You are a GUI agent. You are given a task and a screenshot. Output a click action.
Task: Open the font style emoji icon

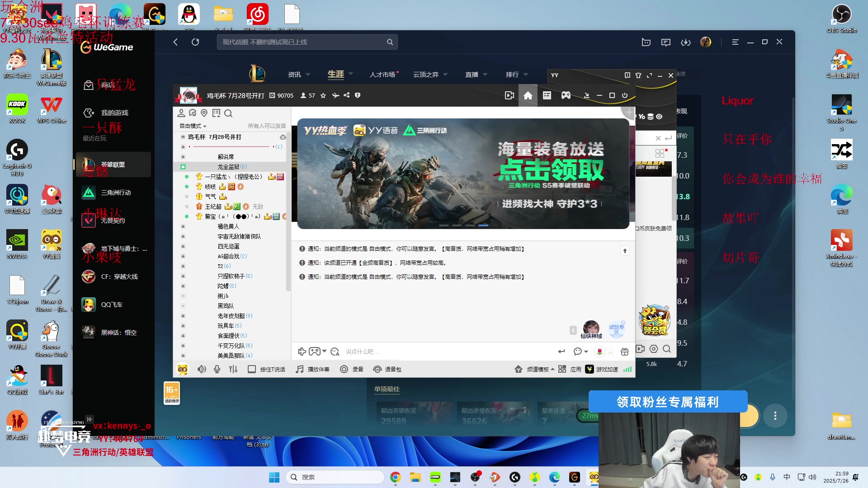[x=335, y=352]
